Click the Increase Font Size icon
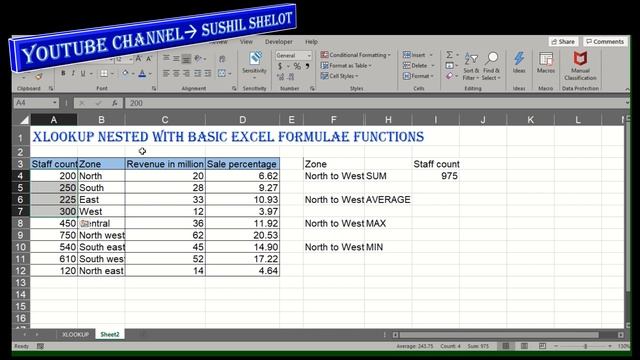The height and width of the screenshot is (360, 640). [139, 59]
